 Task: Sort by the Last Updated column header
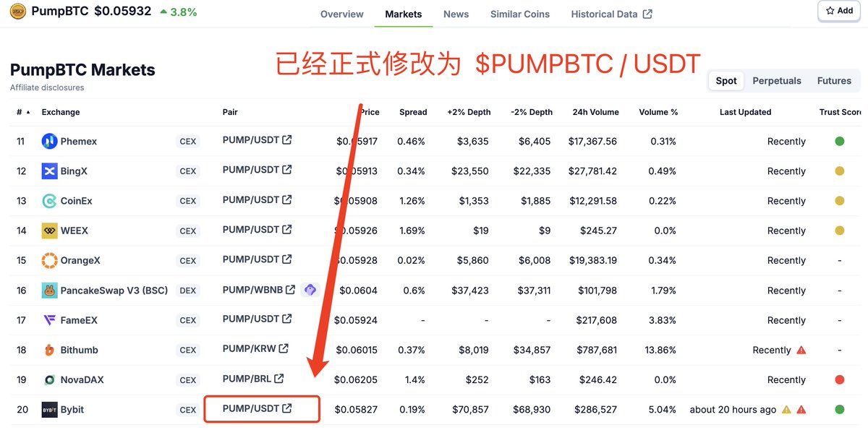pyautogui.click(x=745, y=112)
